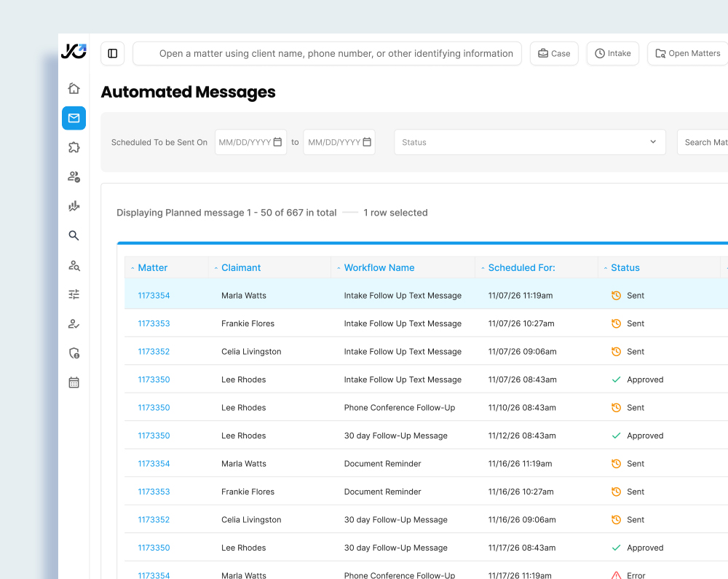Screen dimensions: 728x579
Task: Expand the Status filter dropdown
Action: coord(529,142)
